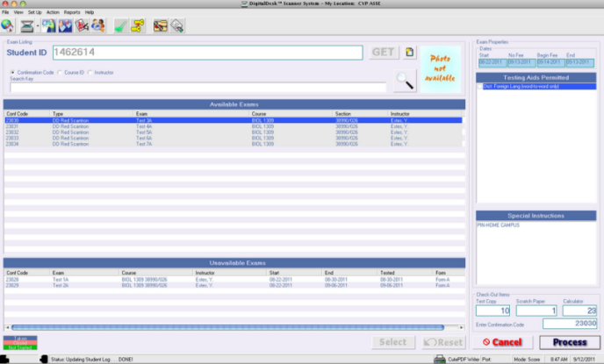Click the CutePDF Writer printer icon
The width and height of the screenshot is (604, 364).
point(439,359)
